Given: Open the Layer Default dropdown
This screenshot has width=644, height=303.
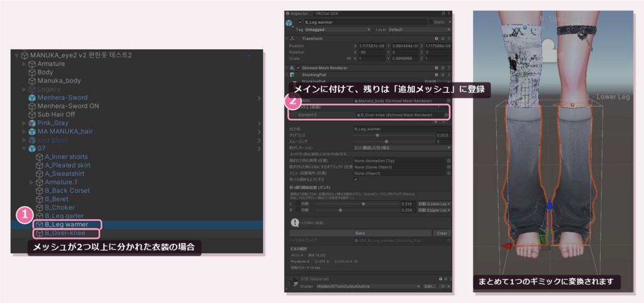Looking at the screenshot, I should [x=419, y=30].
